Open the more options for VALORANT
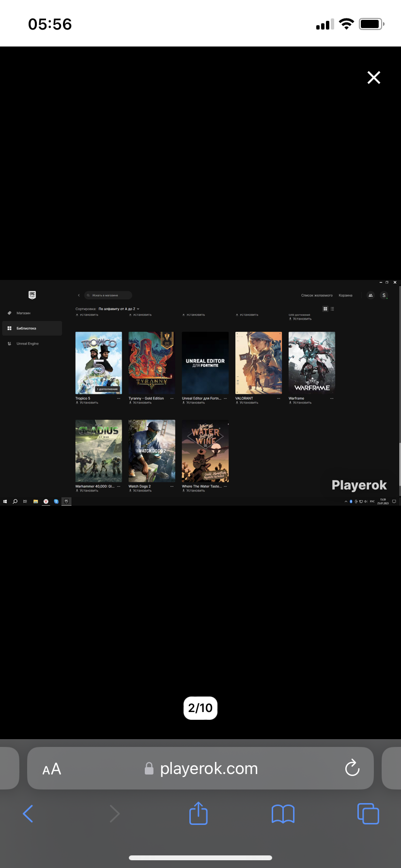This screenshot has height=868, width=401. tap(278, 398)
